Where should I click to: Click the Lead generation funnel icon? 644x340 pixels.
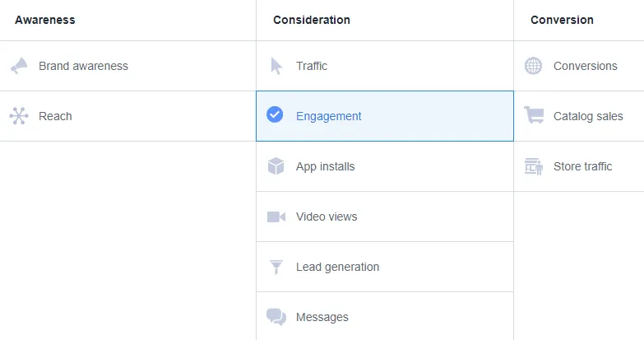click(x=276, y=267)
